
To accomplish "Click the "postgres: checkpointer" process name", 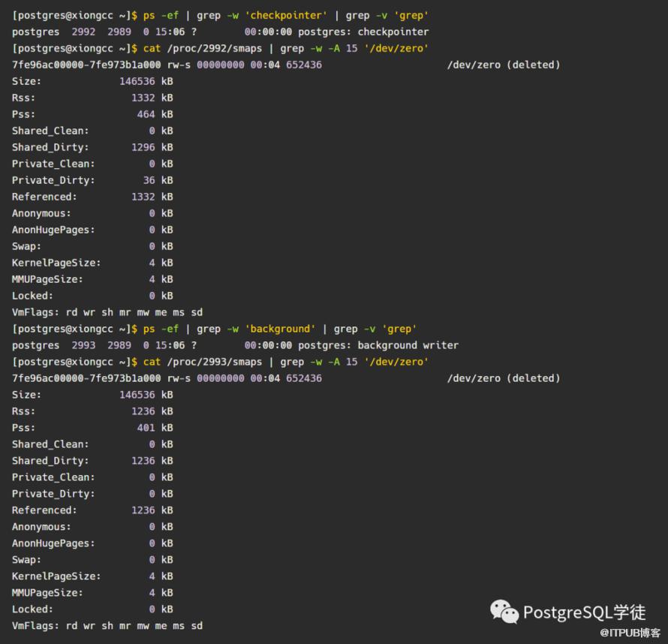I will [x=363, y=32].
